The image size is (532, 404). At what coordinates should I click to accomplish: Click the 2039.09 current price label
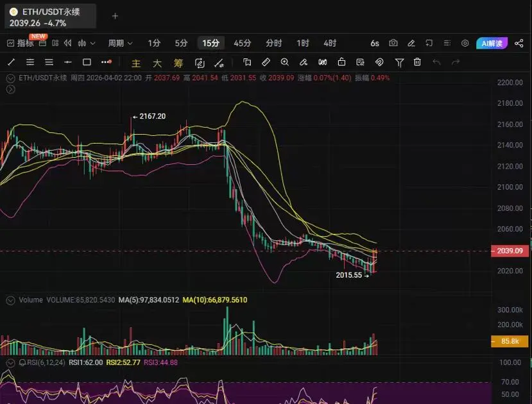[x=510, y=251]
